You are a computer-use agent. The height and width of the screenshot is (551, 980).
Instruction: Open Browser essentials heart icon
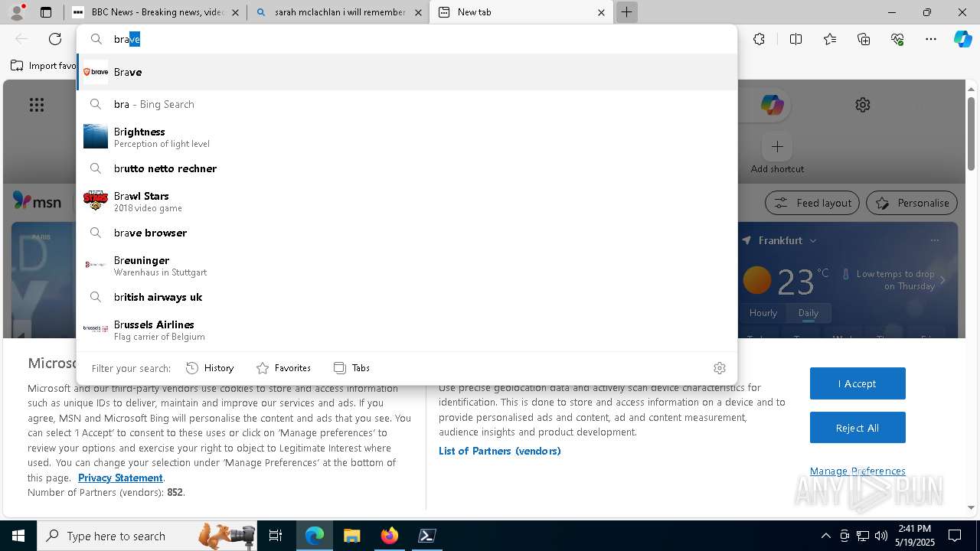point(897,39)
